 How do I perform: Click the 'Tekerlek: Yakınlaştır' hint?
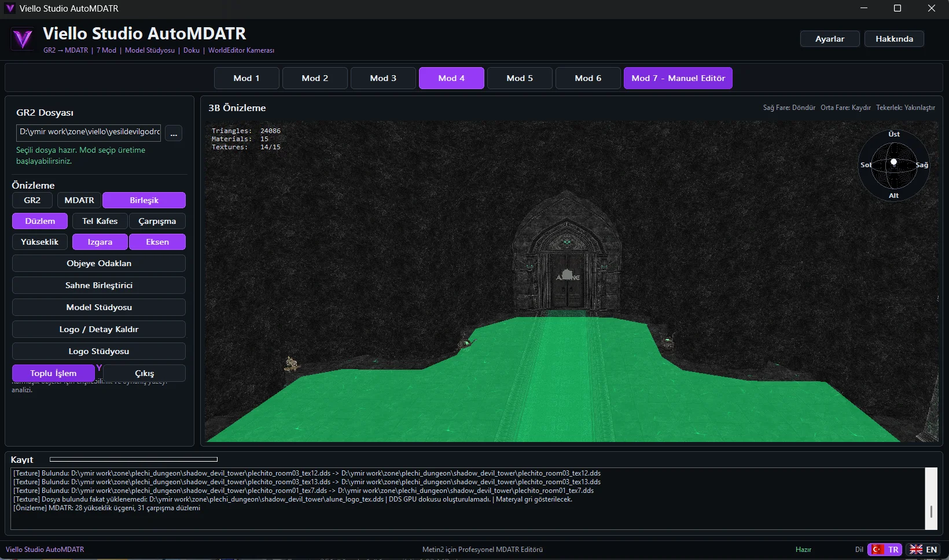[906, 108]
